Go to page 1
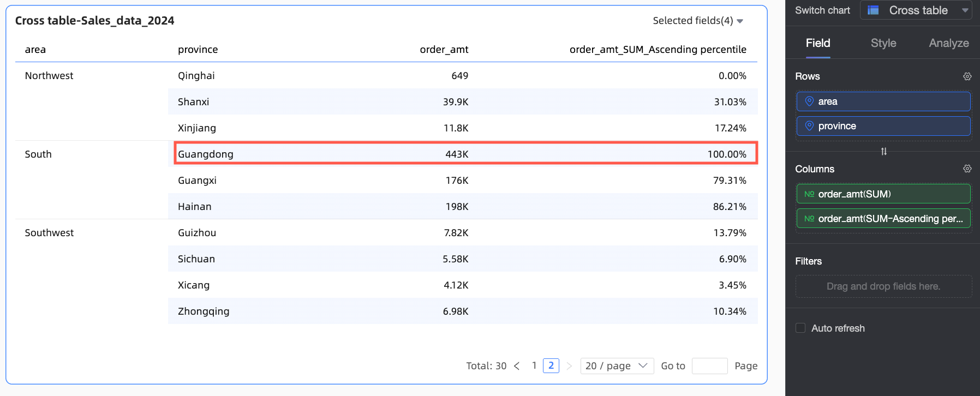980x396 pixels. click(x=534, y=365)
